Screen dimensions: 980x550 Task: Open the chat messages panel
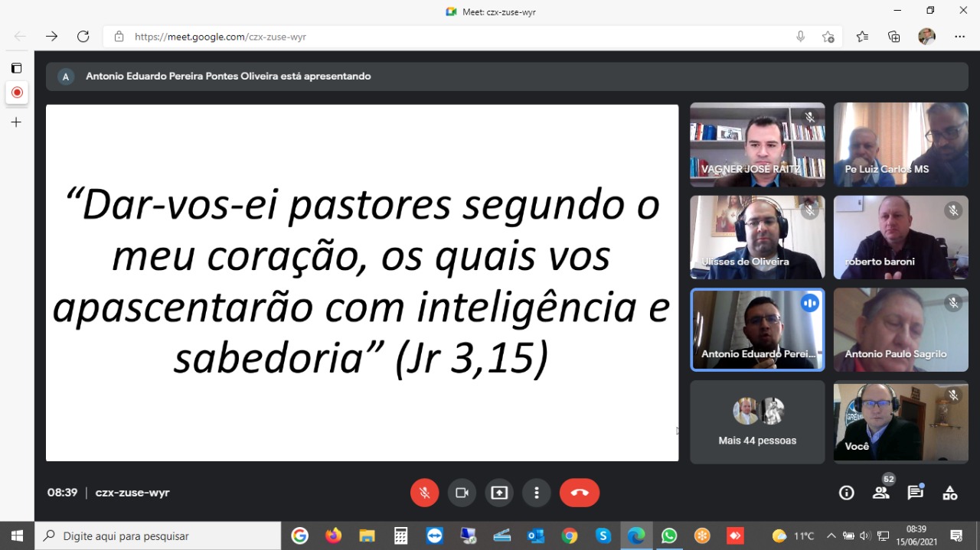click(x=915, y=493)
